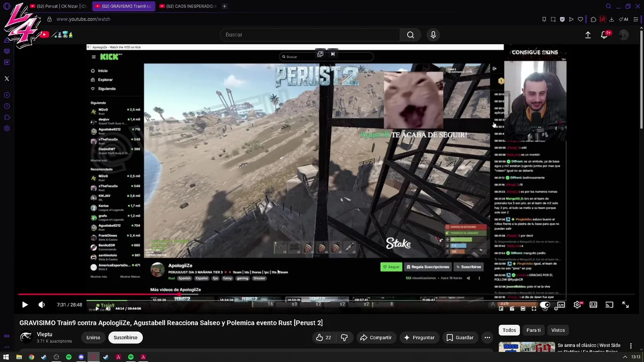The width and height of the screenshot is (644, 362).
Task: Open the AI assistant toolbar button
Action: 623,19
